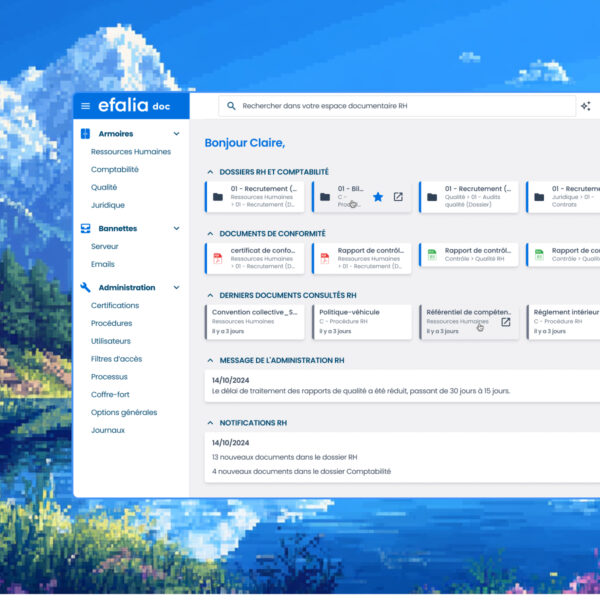
Task: Click the Bannettes tray icon
Action: coord(85,228)
